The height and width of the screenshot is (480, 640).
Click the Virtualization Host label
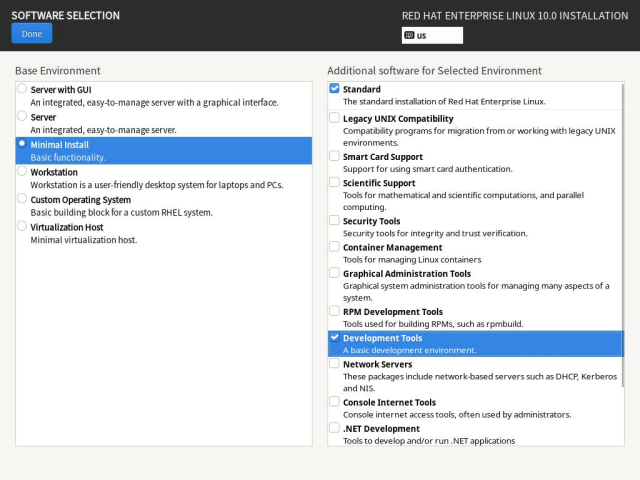(x=67, y=227)
